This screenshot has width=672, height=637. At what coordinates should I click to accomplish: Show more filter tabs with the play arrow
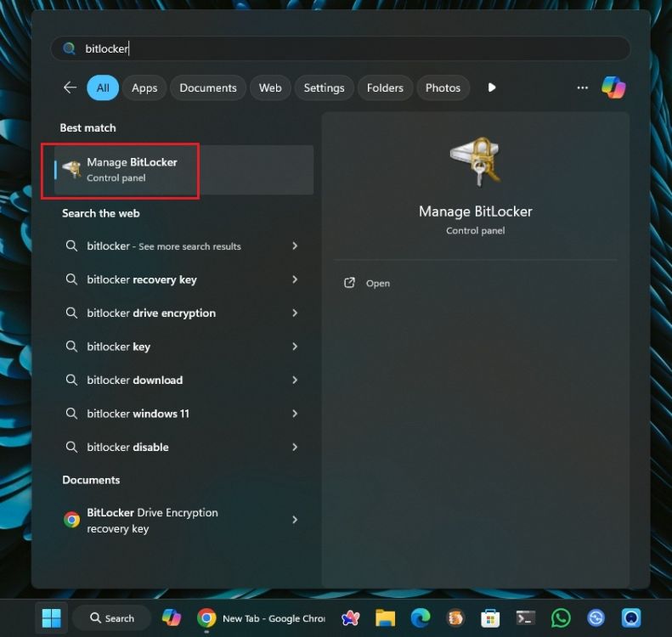click(x=491, y=87)
